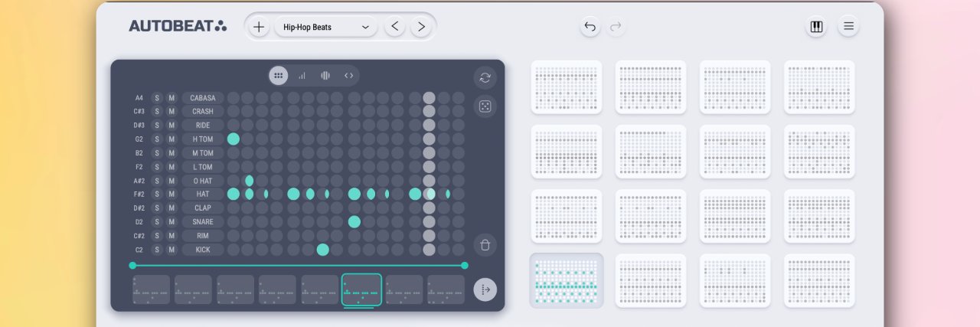Open the bottom-right pattern card in grid

[819, 280]
